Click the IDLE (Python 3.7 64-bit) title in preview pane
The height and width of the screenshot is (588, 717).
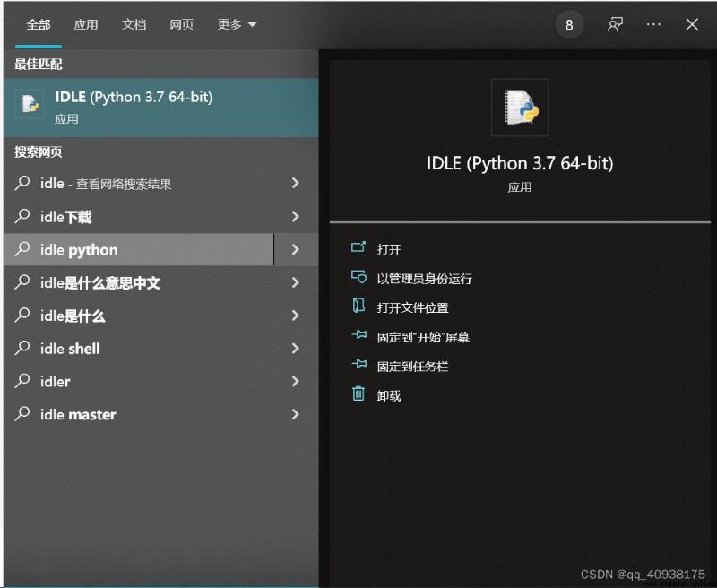pos(520,163)
